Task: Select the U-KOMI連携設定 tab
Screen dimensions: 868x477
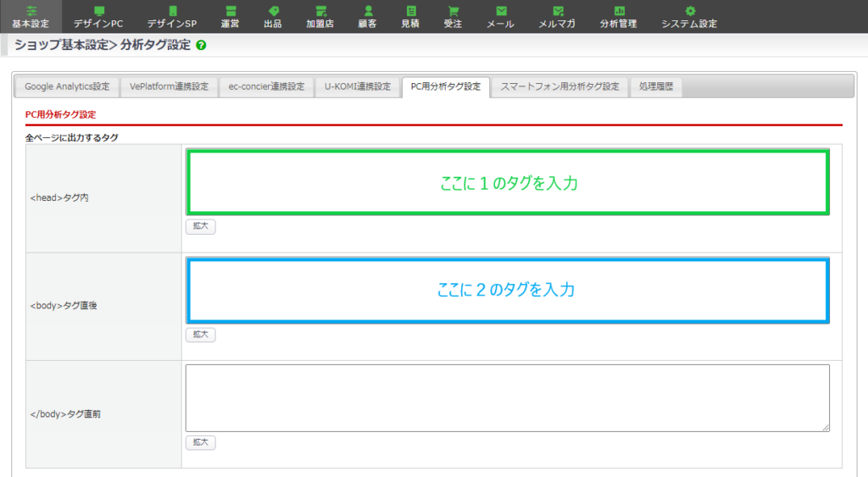Action: tap(357, 86)
